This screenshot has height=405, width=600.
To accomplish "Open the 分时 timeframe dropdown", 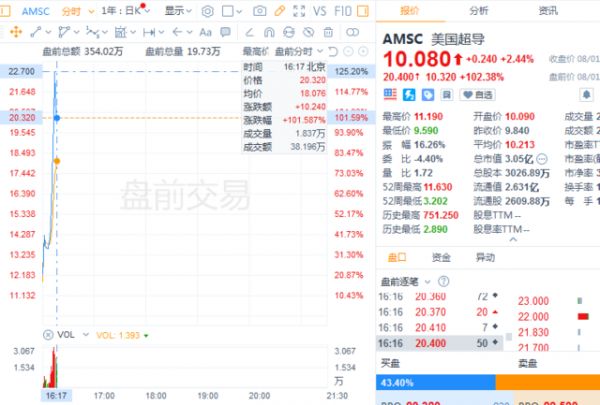I will point(73,10).
